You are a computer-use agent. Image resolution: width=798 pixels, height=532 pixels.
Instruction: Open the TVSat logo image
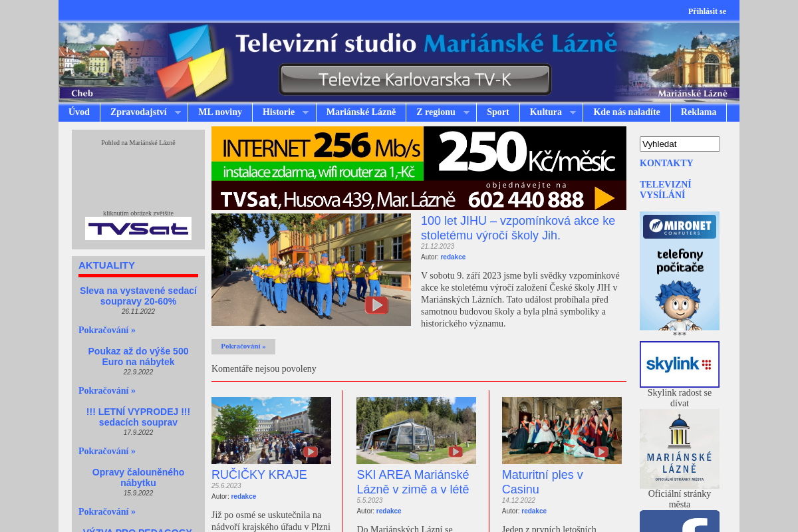[138, 228]
